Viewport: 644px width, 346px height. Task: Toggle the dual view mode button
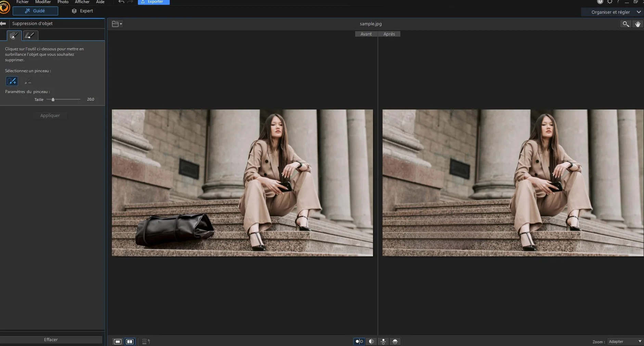tap(130, 342)
